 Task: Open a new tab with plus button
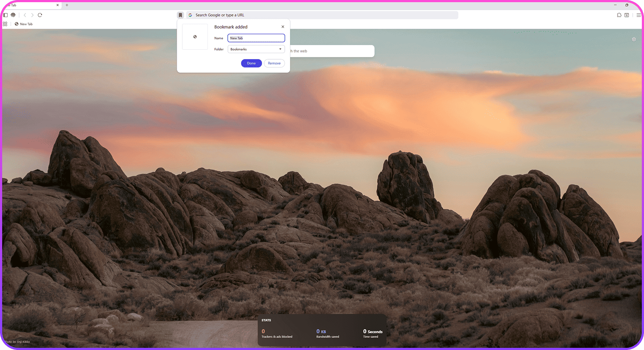[x=67, y=5]
